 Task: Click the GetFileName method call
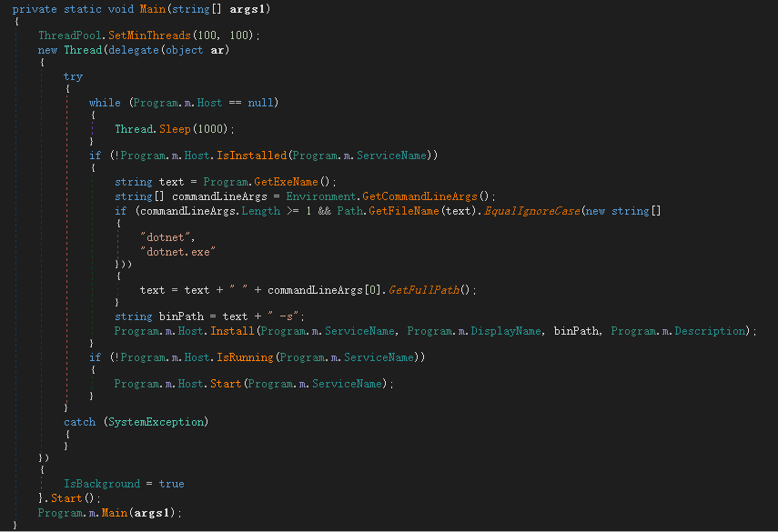coord(399,211)
